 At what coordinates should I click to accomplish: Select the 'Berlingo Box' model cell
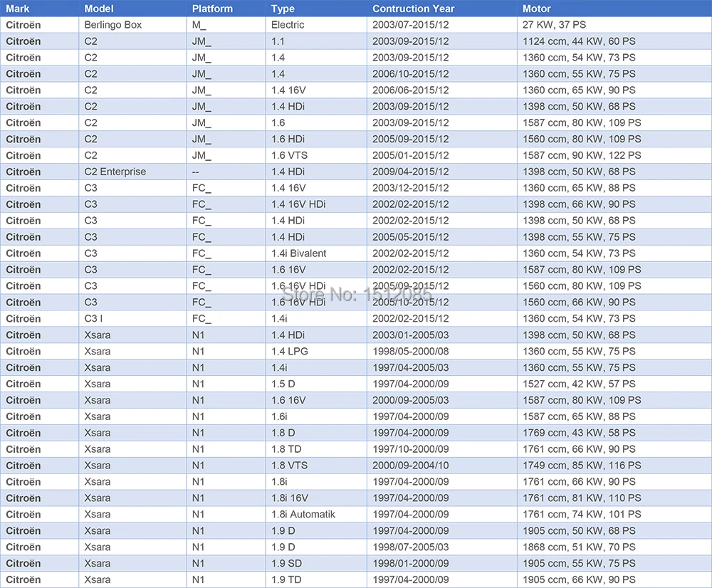point(132,25)
